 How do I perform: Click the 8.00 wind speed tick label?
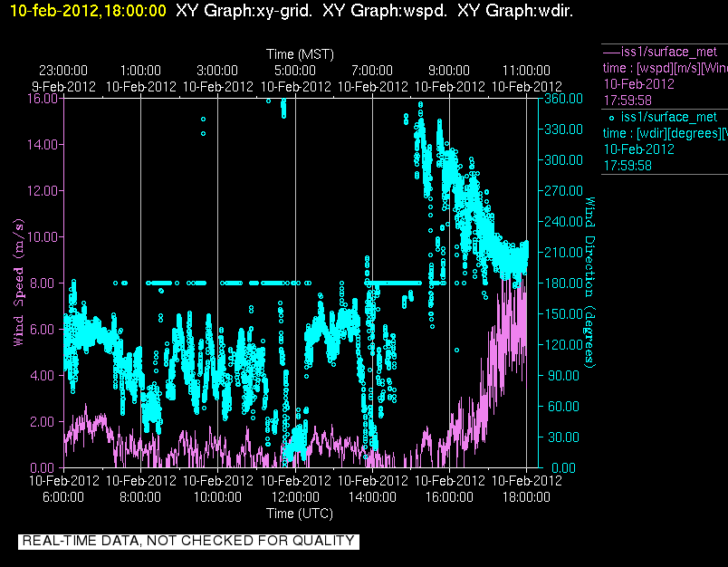coord(45,283)
